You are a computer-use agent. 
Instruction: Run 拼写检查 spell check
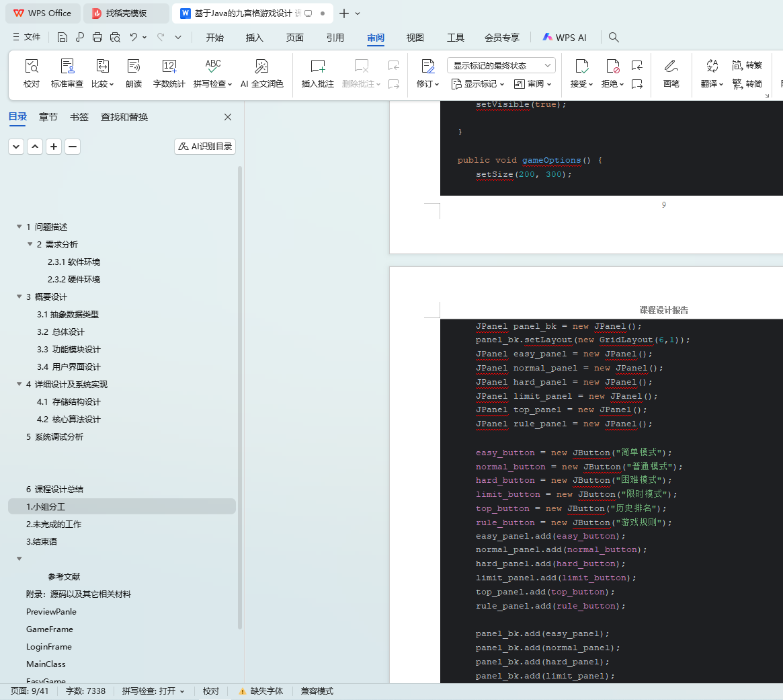[x=213, y=73]
